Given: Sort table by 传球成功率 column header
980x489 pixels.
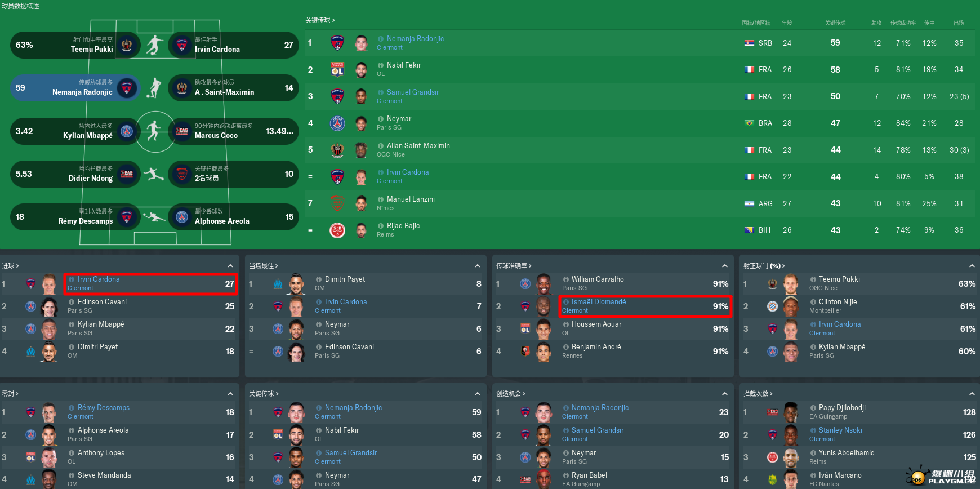Looking at the screenshot, I should pos(903,23).
